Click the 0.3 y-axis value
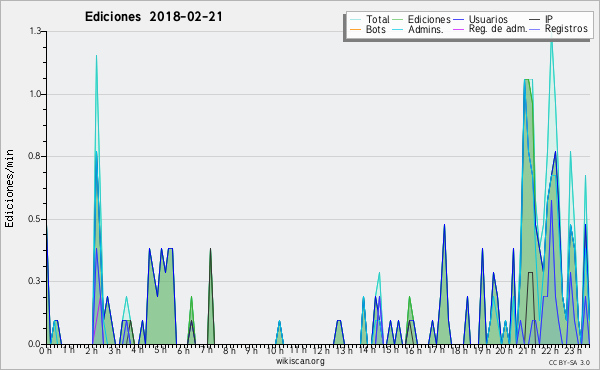 pos(35,281)
